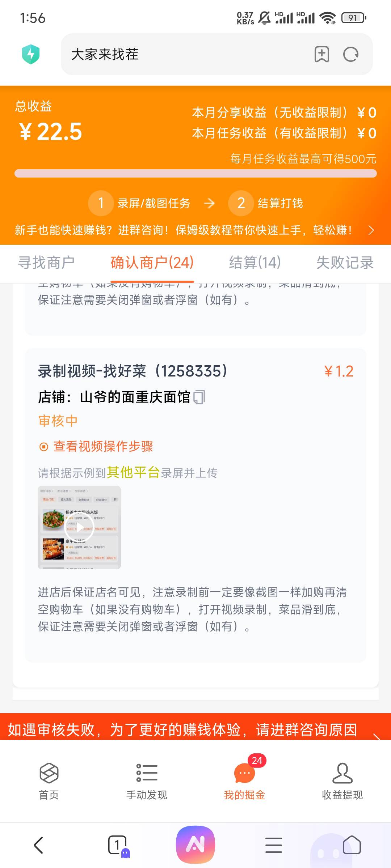Open browser tabs counter icon
The image size is (391, 868).
pos(118,845)
